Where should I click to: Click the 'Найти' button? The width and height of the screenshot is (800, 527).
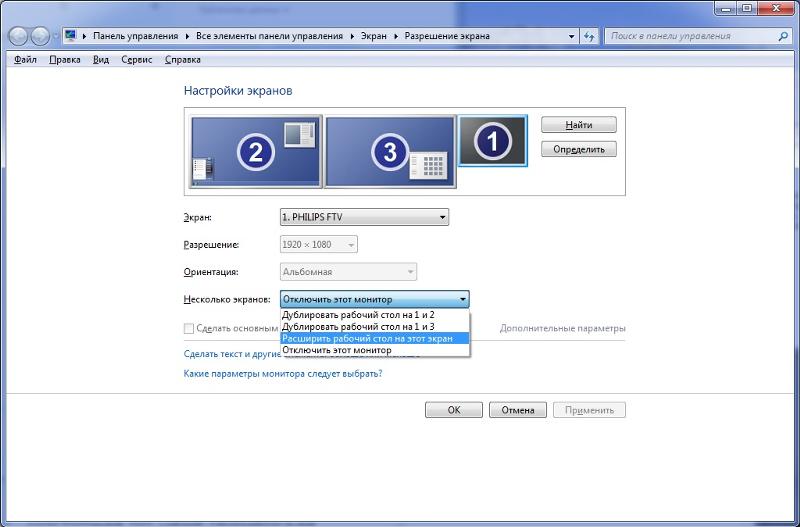[x=579, y=124]
